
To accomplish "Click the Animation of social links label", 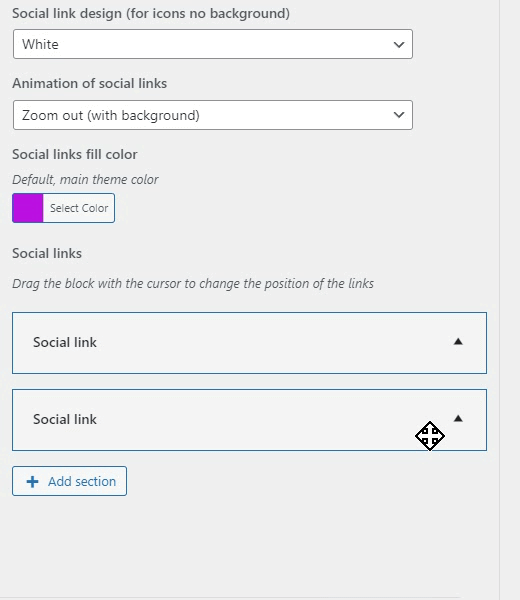I will [x=90, y=83].
